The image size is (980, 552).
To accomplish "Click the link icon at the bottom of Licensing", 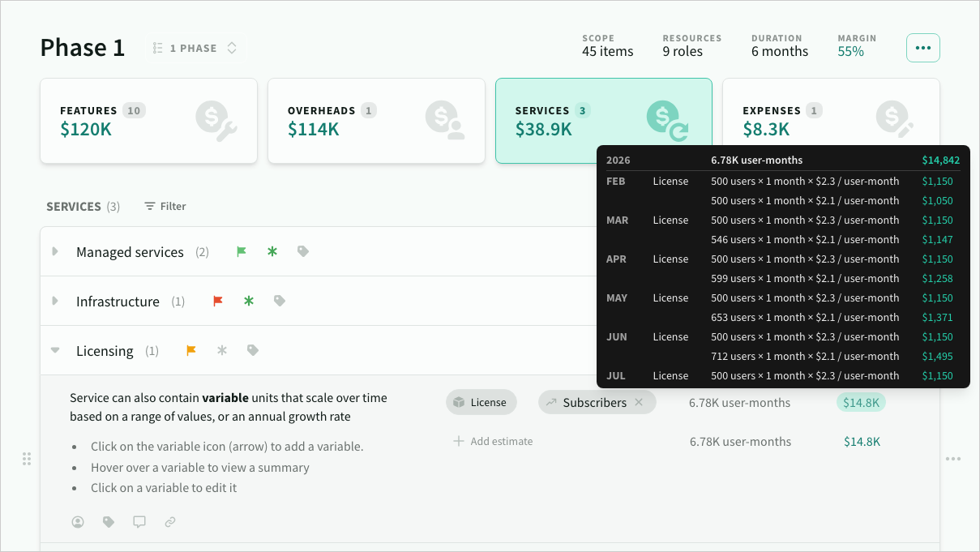I will 170,521.
